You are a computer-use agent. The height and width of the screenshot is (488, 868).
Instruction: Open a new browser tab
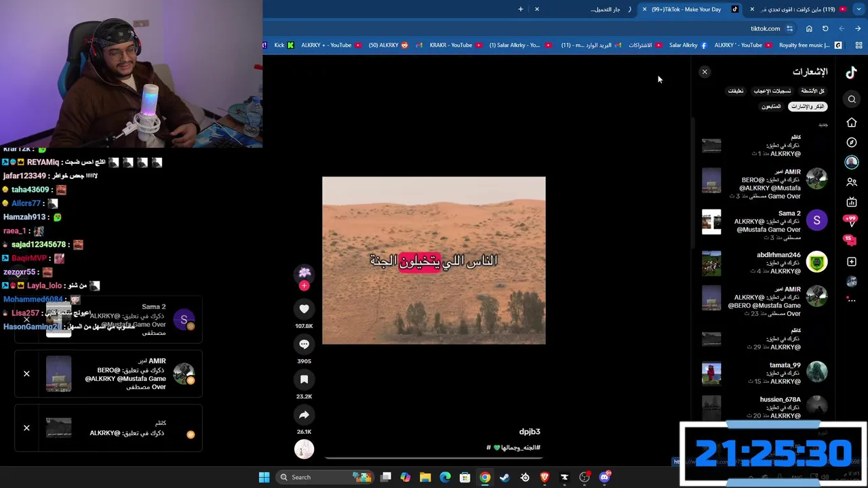[521, 9]
